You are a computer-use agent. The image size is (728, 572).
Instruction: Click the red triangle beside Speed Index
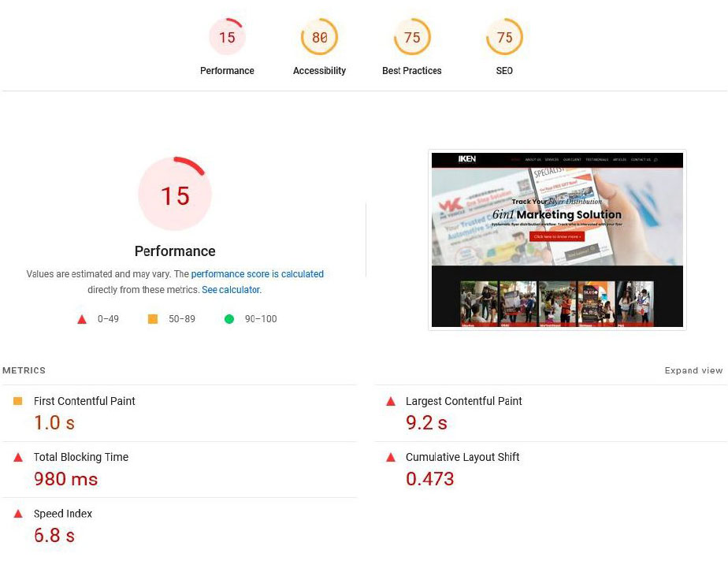coord(18,514)
